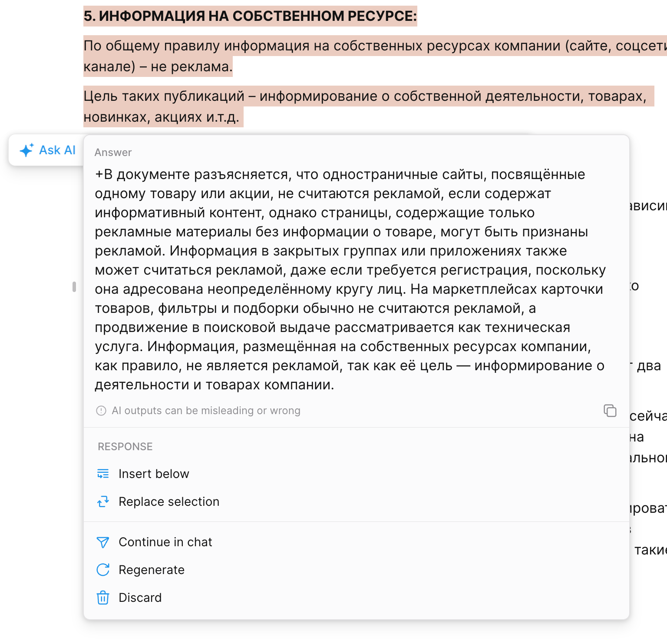
Task: Click the heading '5. ИНФОРМАЦИЯ НА СОБСТВЕННОМ РЕСУРСЕ'
Action: point(250,16)
